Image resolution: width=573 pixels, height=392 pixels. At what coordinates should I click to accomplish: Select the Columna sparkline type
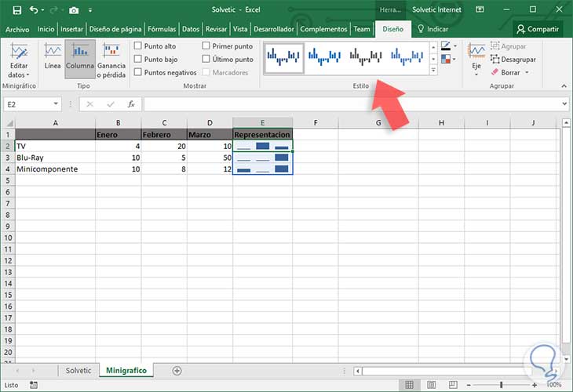pyautogui.click(x=80, y=59)
